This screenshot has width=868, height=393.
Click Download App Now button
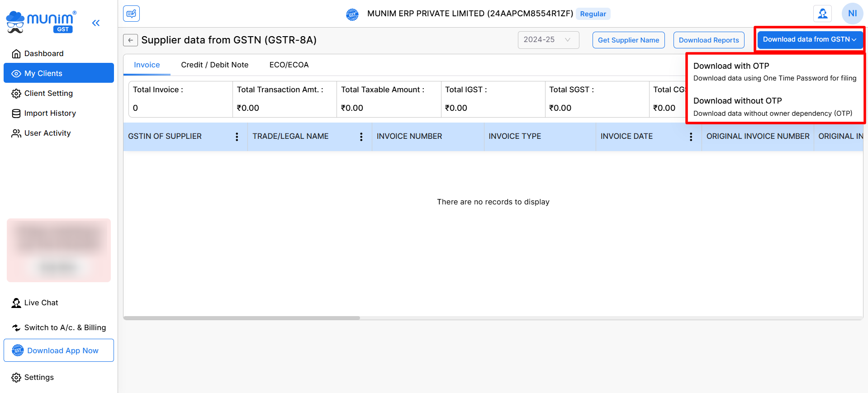(x=59, y=350)
